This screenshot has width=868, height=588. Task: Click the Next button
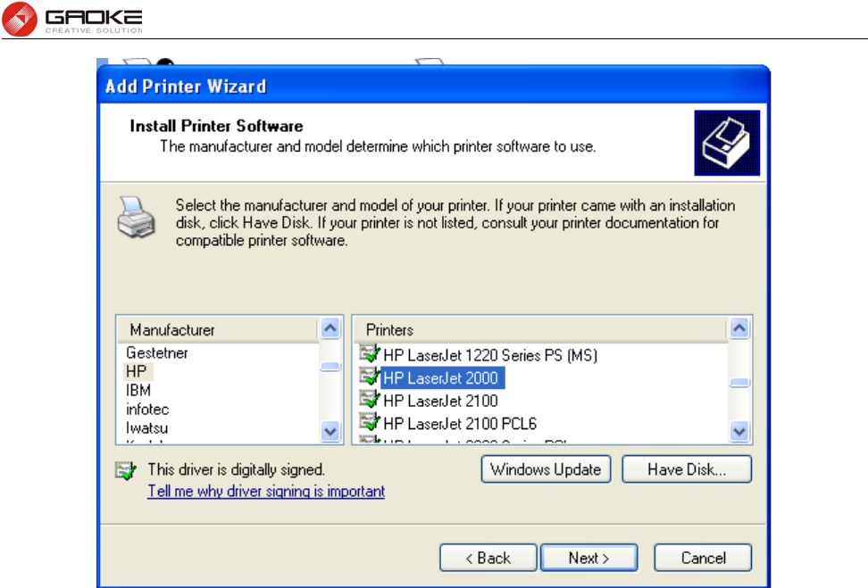pos(588,558)
